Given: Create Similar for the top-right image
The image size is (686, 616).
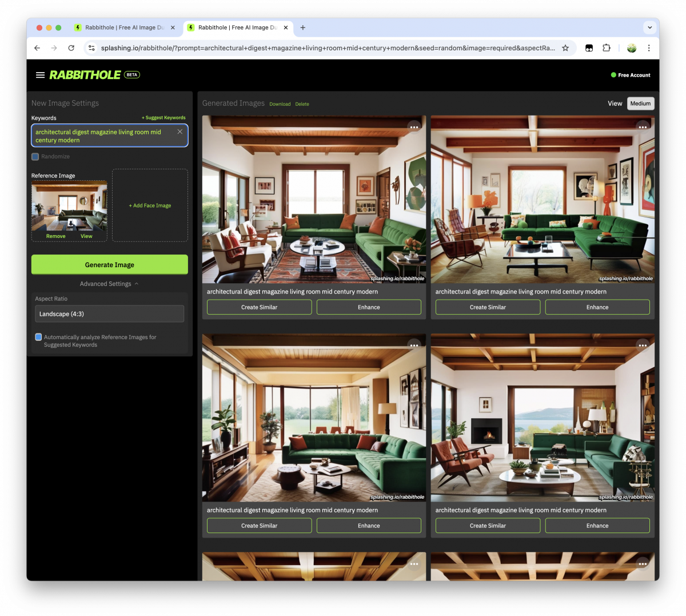Looking at the screenshot, I should [x=488, y=307].
